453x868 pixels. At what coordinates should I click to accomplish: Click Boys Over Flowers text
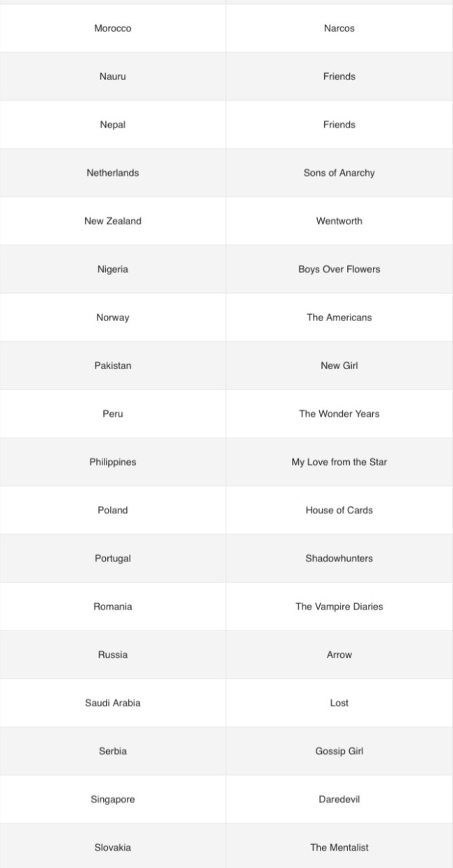(x=339, y=269)
